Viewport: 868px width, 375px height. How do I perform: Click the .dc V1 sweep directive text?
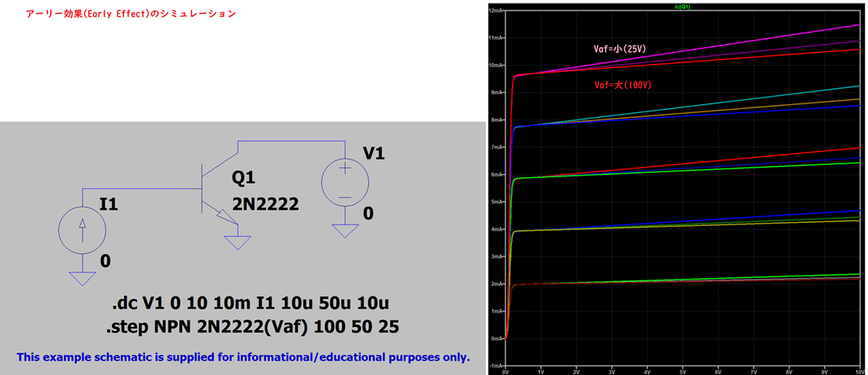(x=249, y=304)
